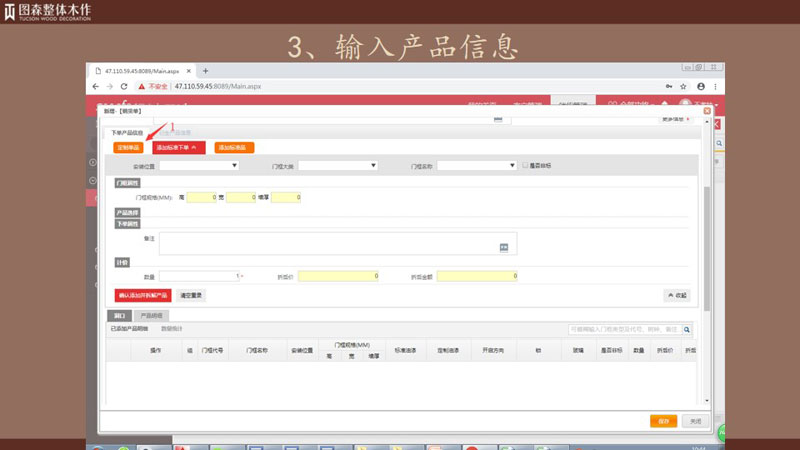Select the 下单产品信息 tab
Image resolution: width=800 pixels, height=450 pixels.
click(127, 132)
